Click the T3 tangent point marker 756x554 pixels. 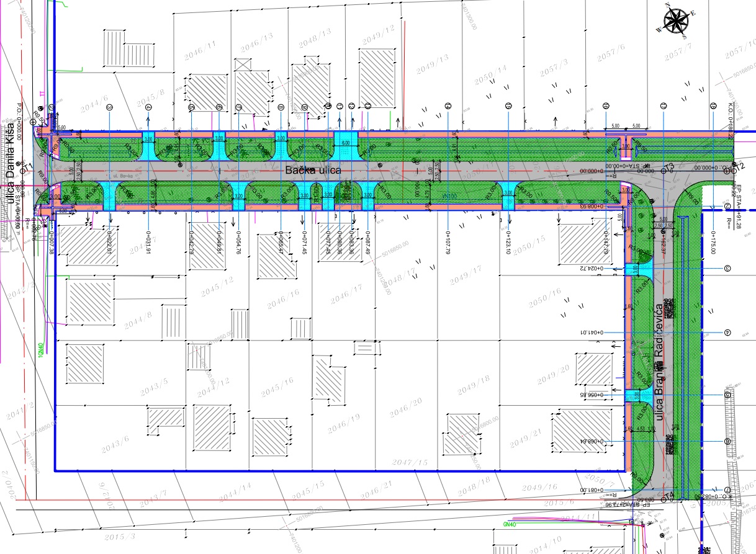click(x=667, y=168)
